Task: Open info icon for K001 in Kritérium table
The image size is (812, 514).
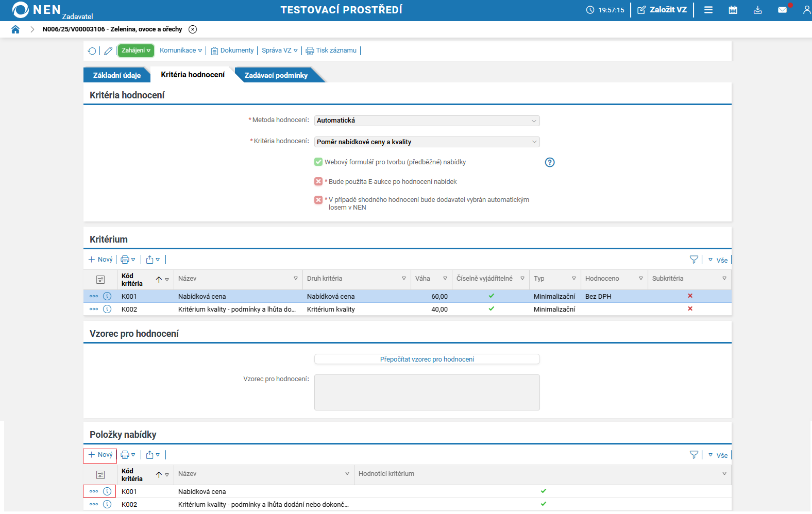Action: click(x=107, y=296)
